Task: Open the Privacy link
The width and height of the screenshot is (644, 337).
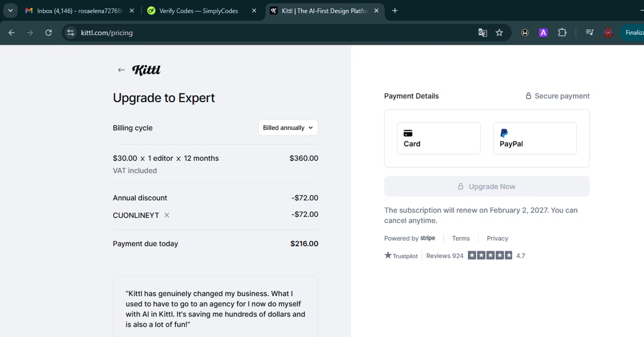Action: click(497, 238)
